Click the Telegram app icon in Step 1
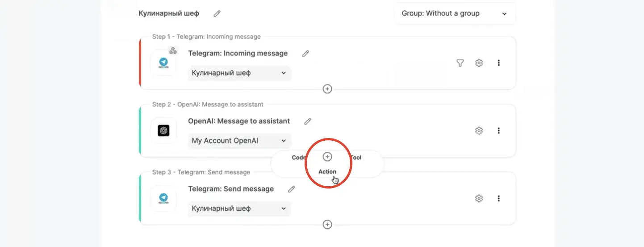Image resolution: width=644 pixels, height=247 pixels. (163, 63)
